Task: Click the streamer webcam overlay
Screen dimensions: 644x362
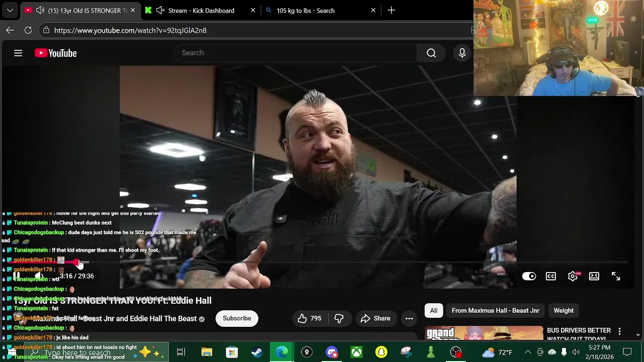Action: click(558, 48)
